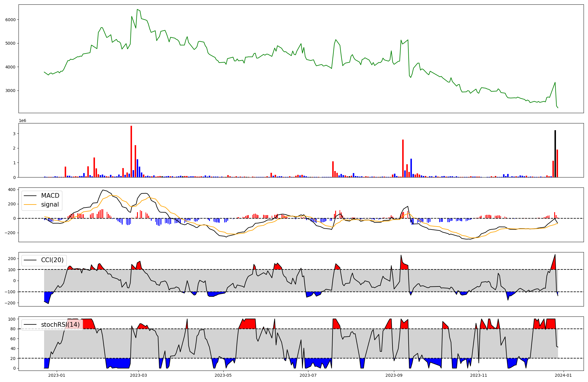The width and height of the screenshot is (588, 382).
Task: Click the 2023-03 x-axis date label
Action: pyautogui.click(x=138, y=375)
